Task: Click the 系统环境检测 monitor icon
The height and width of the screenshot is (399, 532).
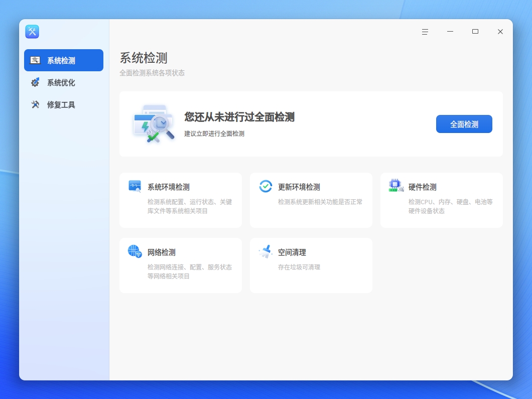Action: (135, 186)
